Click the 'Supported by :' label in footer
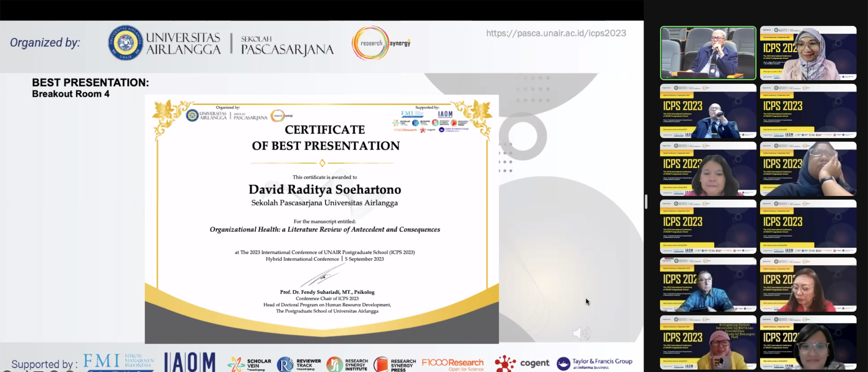Viewport: 868px width, 372px height. point(45,364)
